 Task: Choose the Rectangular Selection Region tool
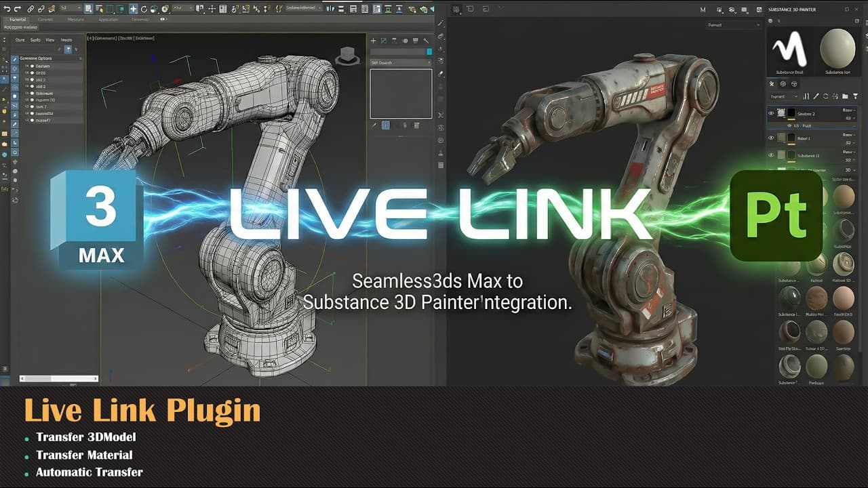(109, 9)
